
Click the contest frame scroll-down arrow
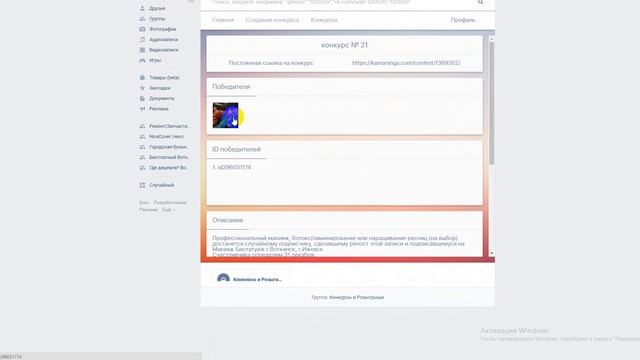click(x=491, y=253)
